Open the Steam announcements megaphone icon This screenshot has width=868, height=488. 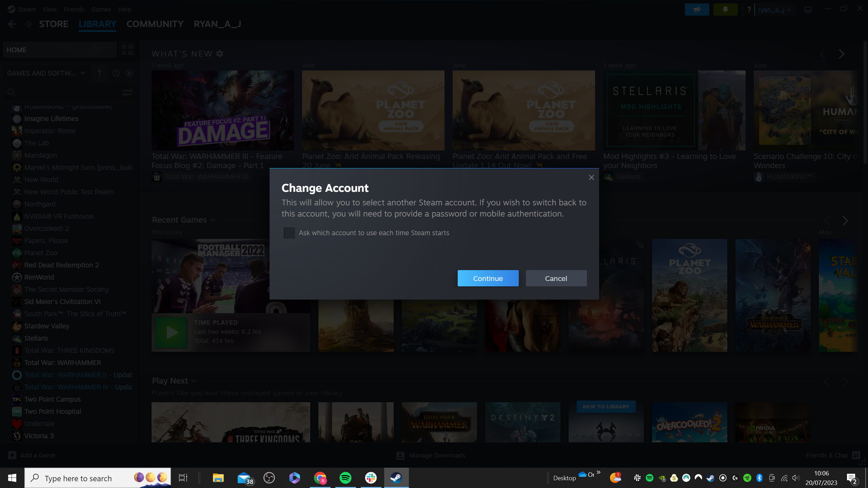(x=697, y=9)
